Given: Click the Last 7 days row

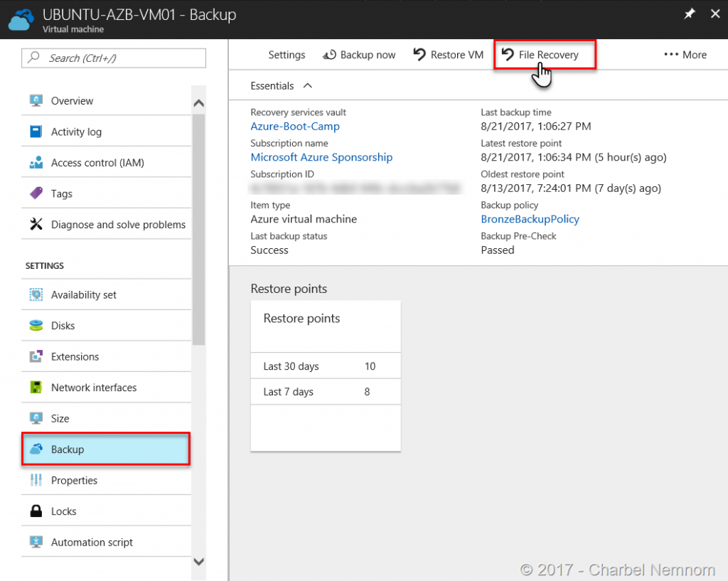Looking at the screenshot, I should coord(326,392).
